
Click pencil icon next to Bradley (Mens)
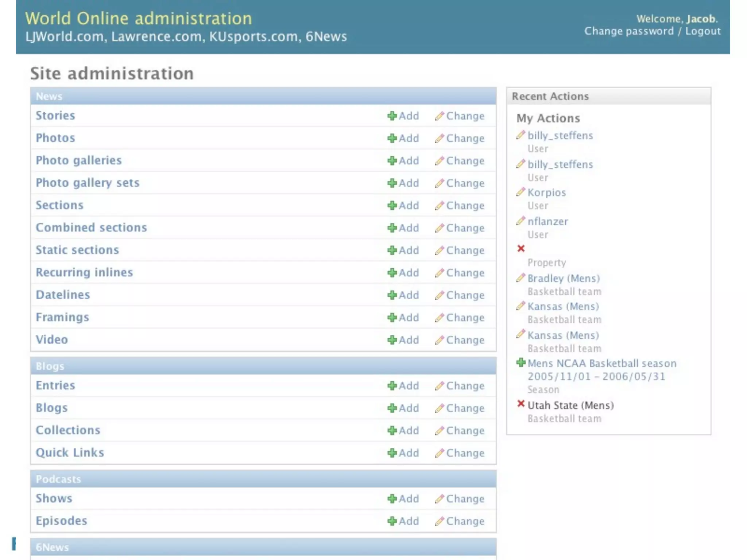520,278
